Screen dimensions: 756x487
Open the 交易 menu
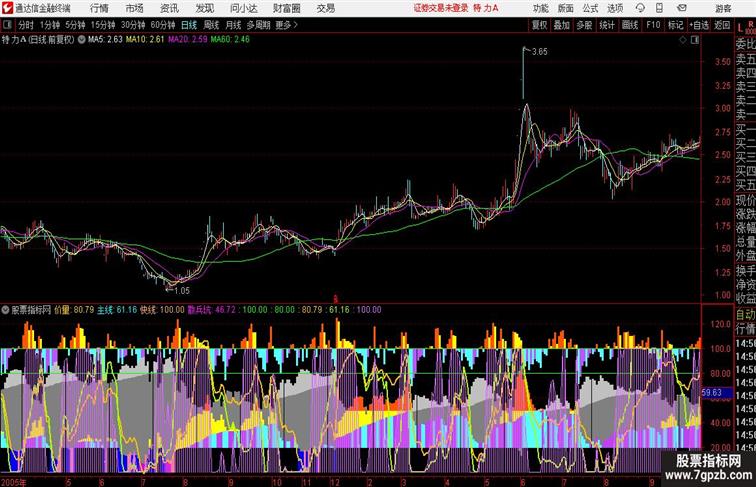point(325,8)
